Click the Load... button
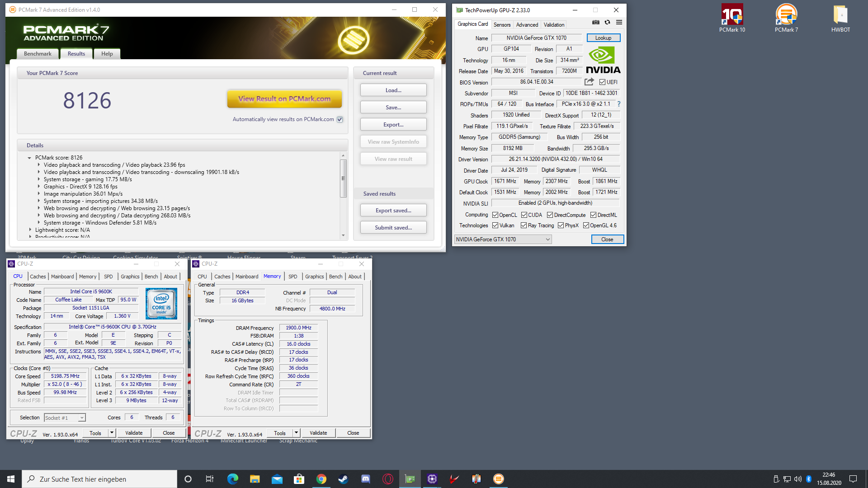This screenshot has height=488, width=868. click(393, 90)
